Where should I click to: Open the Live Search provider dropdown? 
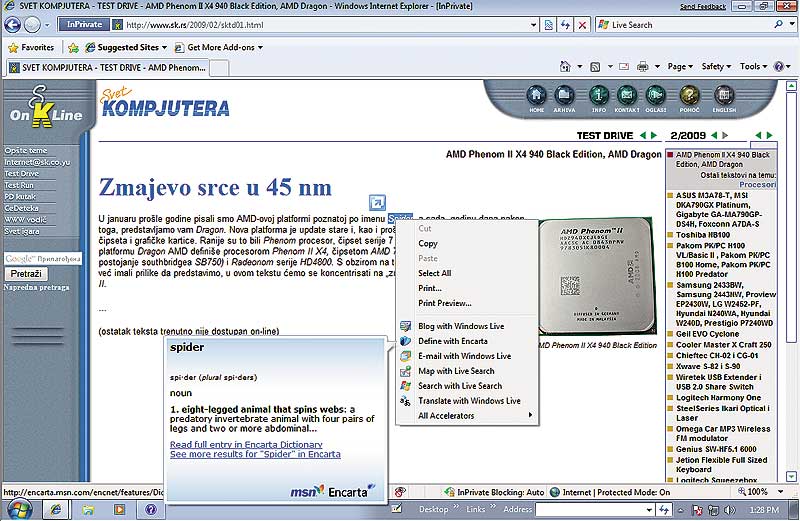792,24
